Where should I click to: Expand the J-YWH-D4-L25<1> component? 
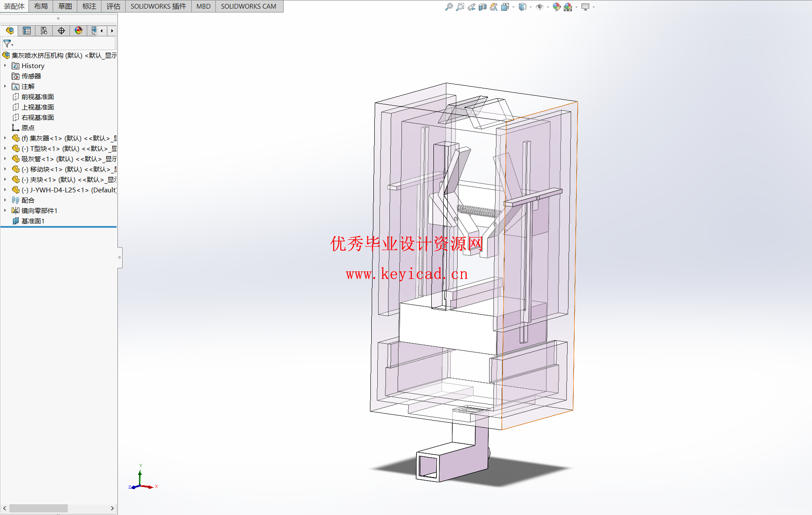click(x=5, y=190)
